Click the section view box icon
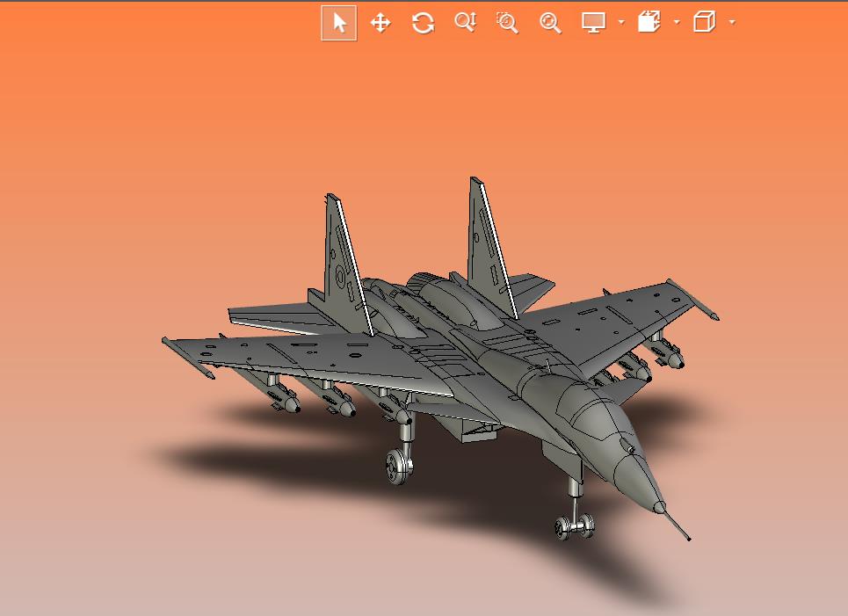 (649, 23)
